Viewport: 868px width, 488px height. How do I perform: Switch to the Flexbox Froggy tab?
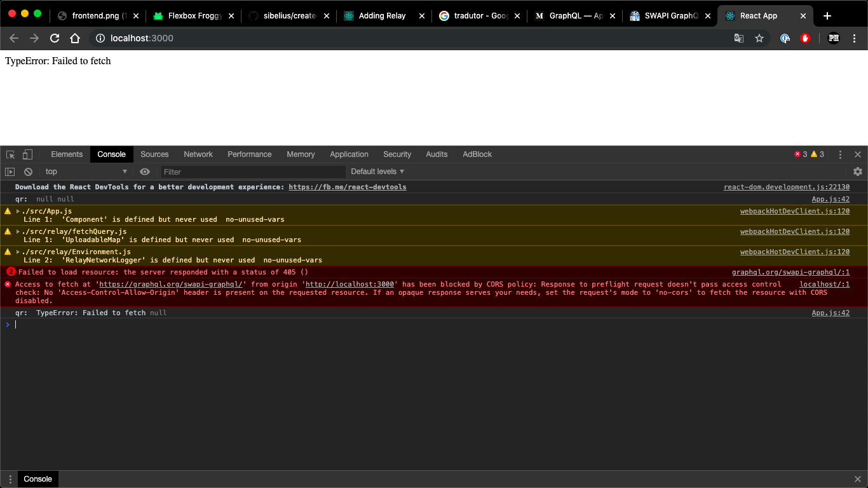pos(194,16)
